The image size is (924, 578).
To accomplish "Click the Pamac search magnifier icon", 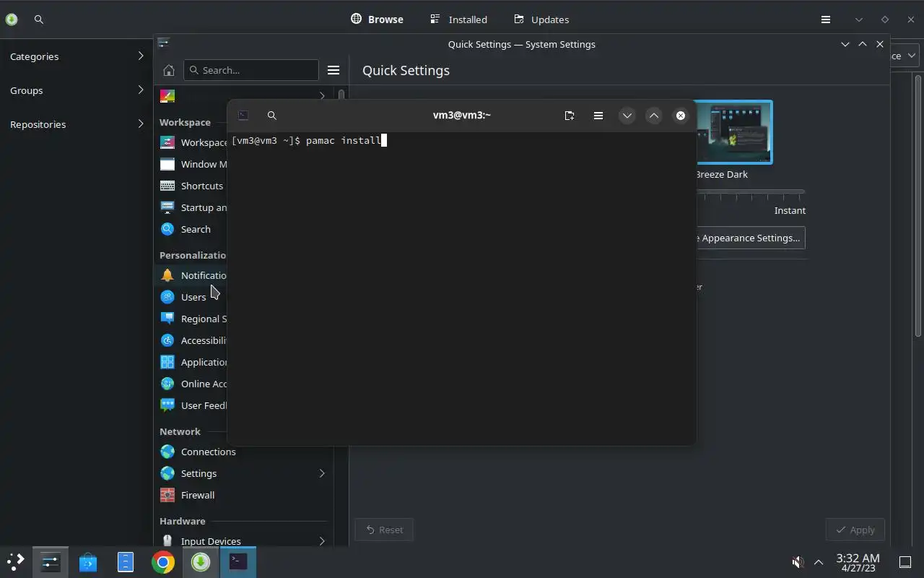I will 39,20.
